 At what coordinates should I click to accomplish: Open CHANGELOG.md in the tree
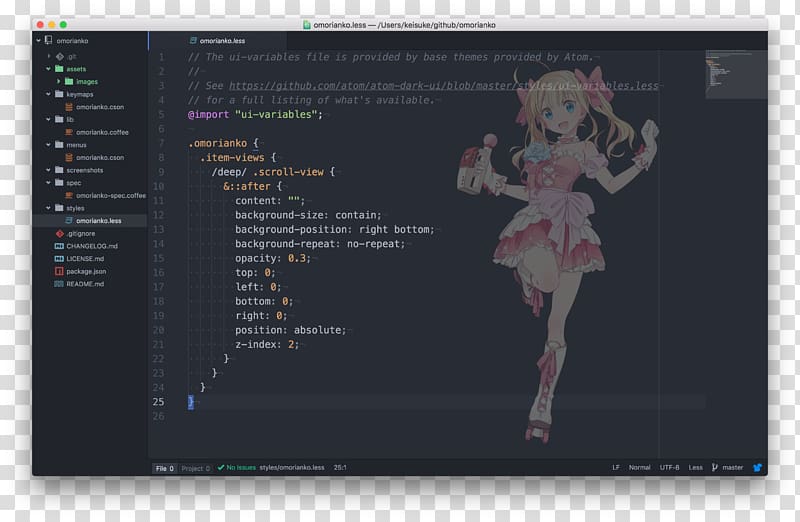(92, 246)
